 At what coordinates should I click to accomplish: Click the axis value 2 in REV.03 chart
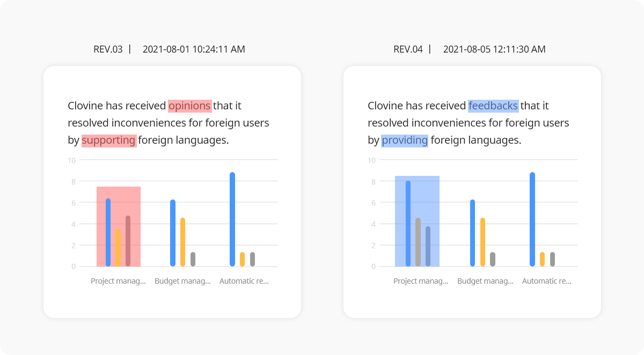(x=74, y=246)
